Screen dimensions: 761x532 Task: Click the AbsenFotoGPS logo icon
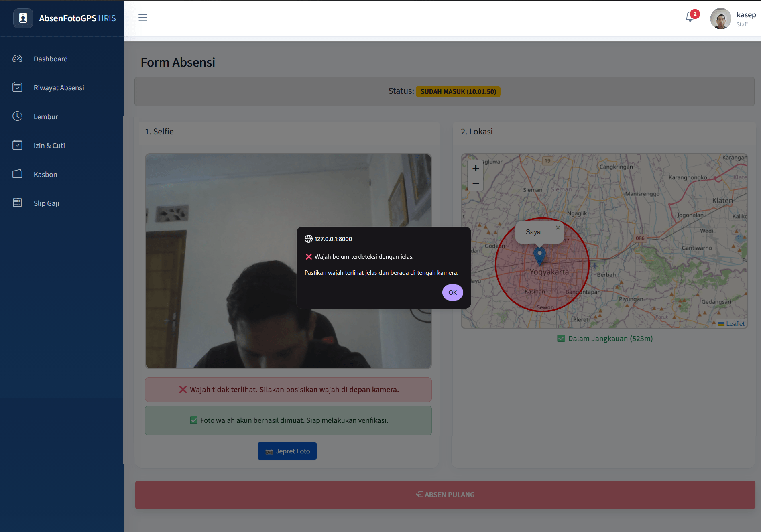coord(23,18)
